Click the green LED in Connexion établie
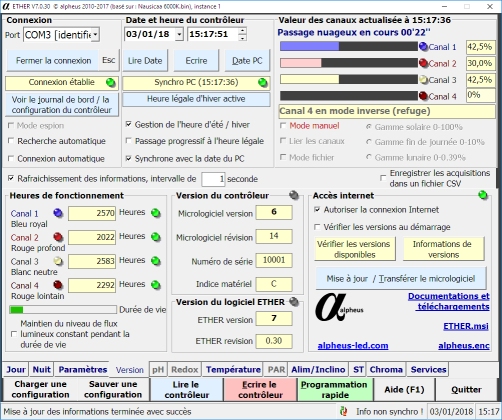Screen dimensions: 502x420 coord(110,82)
